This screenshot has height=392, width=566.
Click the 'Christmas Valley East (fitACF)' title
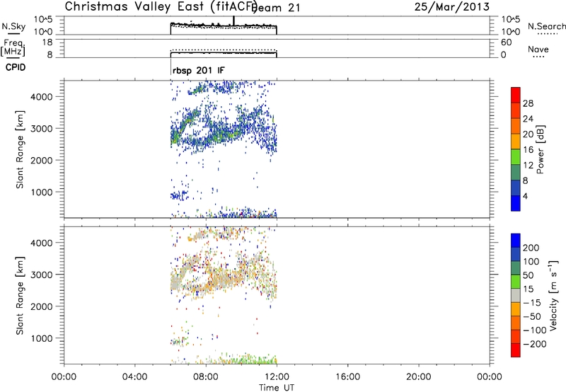[x=161, y=7]
